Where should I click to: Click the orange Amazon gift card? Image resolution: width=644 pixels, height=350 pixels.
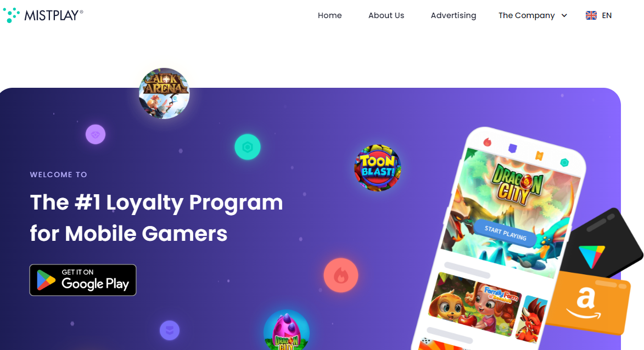(588, 303)
